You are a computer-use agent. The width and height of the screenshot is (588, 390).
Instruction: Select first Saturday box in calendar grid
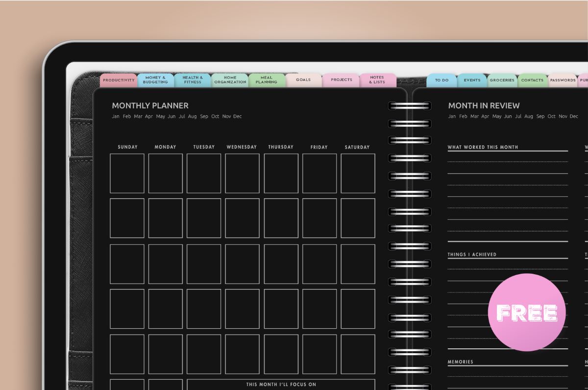[x=358, y=173]
